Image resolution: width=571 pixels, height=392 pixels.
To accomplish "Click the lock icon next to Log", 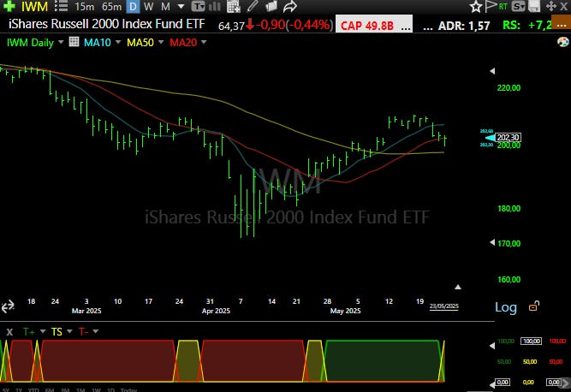I will point(534,306).
